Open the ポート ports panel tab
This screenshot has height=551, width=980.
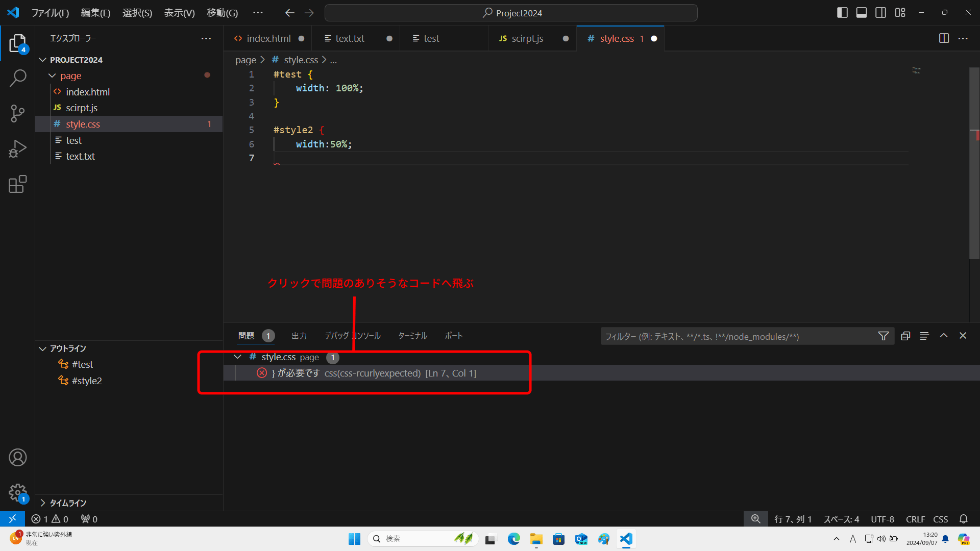tap(453, 336)
